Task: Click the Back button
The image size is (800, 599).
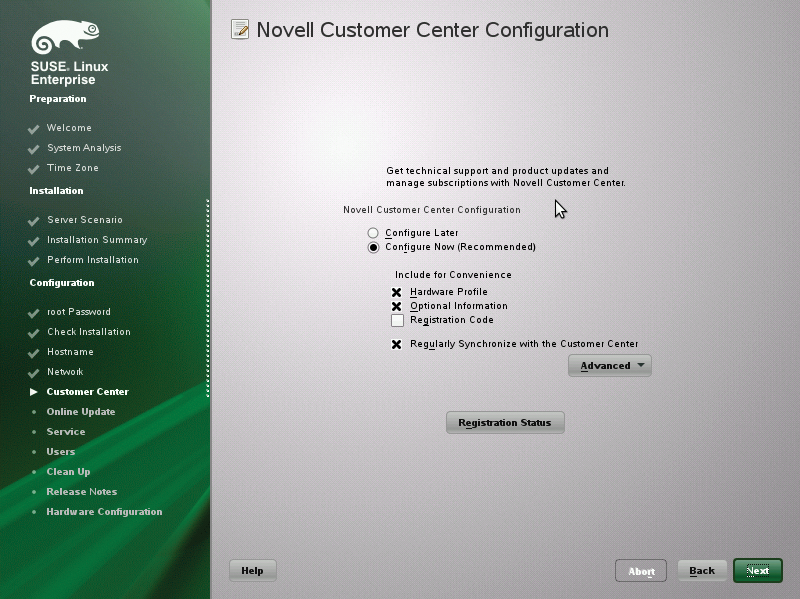Action: click(x=702, y=570)
